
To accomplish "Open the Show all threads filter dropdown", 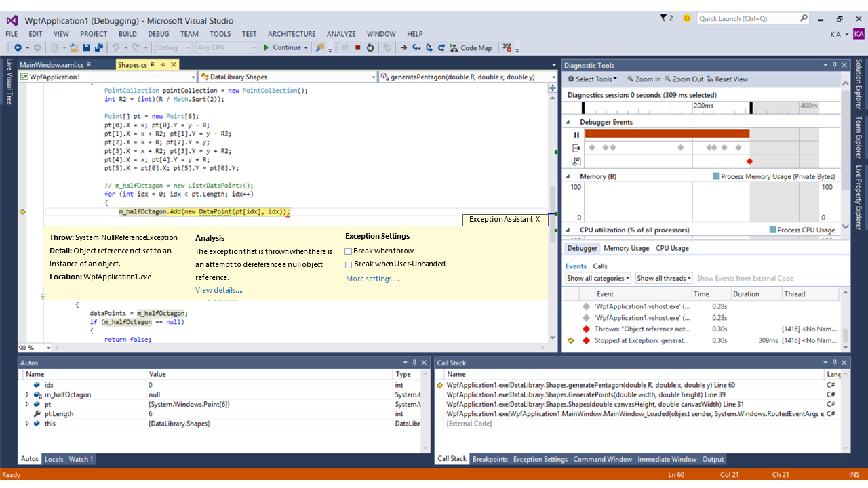I will (x=663, y=278).
